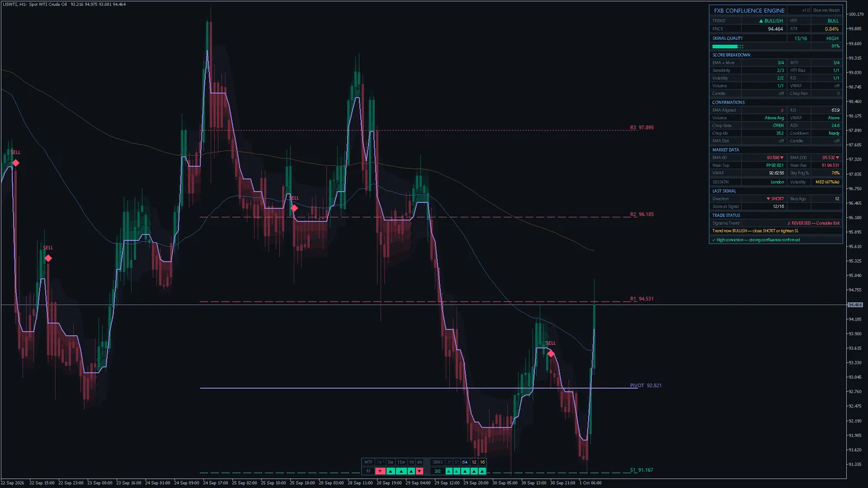Image resolution: width=868 pixels, height=488 pixels.
Task: Click the PIVOT 92.821 level label
Action: click(646, 386)
